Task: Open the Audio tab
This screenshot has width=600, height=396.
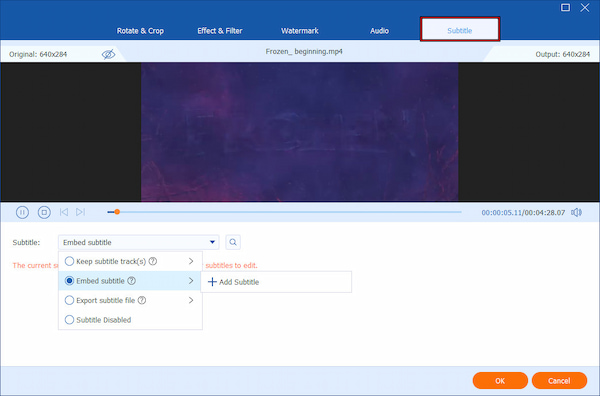Action: pos(379,31)
